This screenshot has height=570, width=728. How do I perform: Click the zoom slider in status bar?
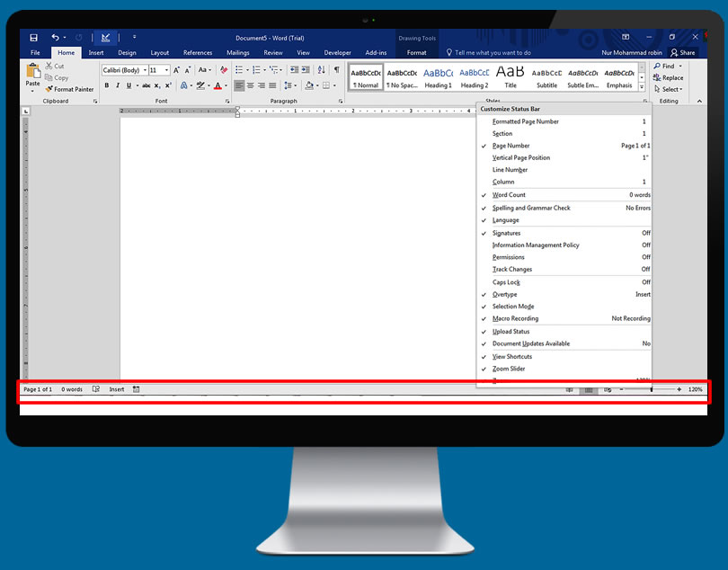coord(651,389)
